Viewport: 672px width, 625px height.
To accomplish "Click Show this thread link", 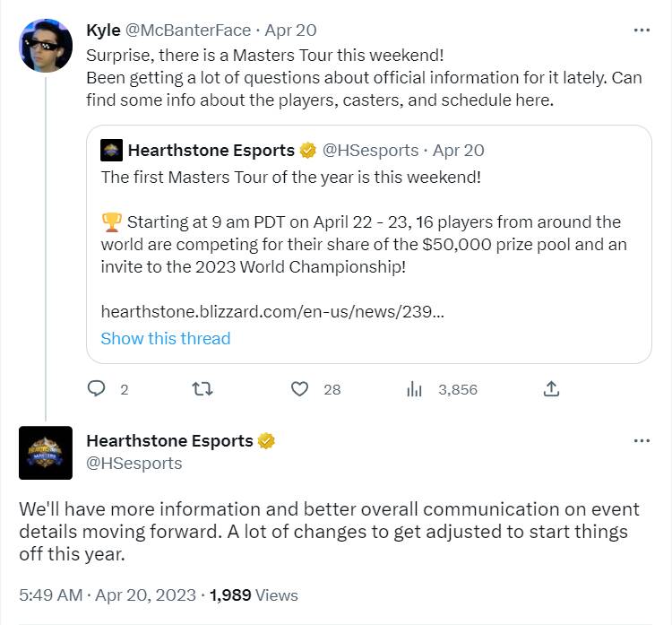I will pos(165,338).
